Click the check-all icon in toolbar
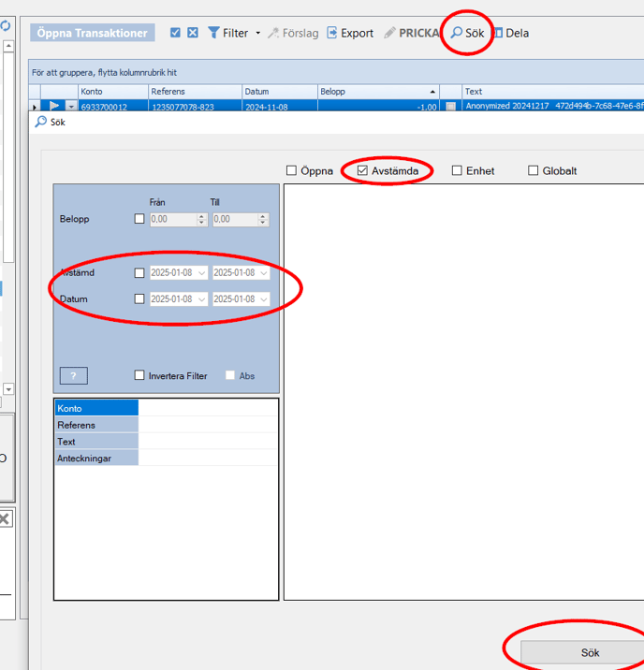644x670 pixels. coord(175,33)
